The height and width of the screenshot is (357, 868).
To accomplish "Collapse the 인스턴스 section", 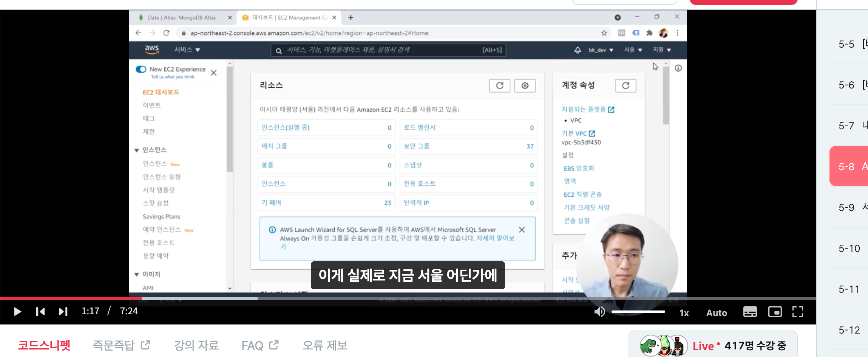I will pyautogui.click(x=137, y=150).
